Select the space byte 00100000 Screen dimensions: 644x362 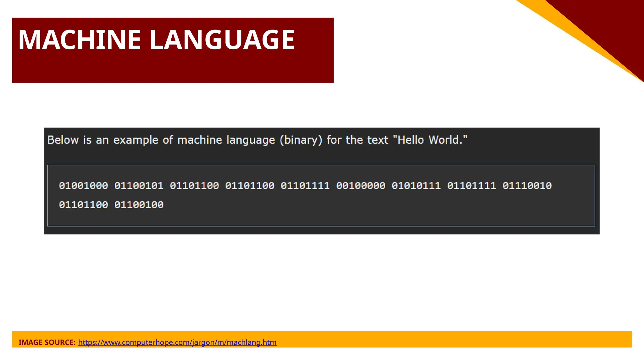[x=361, y=186]
